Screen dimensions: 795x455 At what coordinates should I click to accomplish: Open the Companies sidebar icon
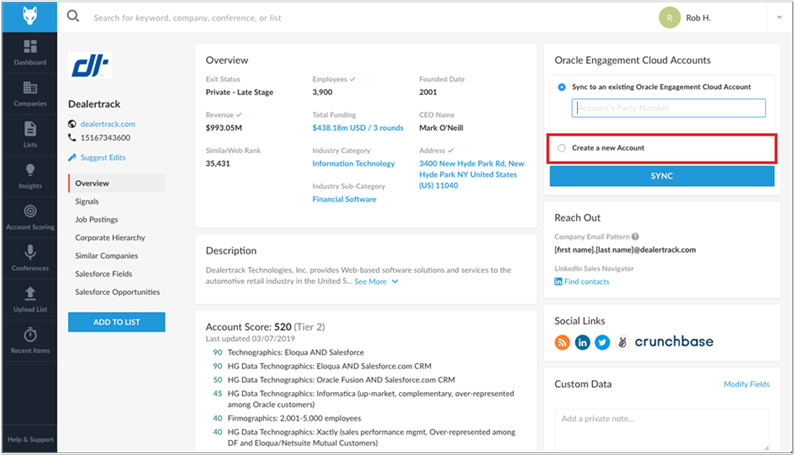[x=30, y=89]
